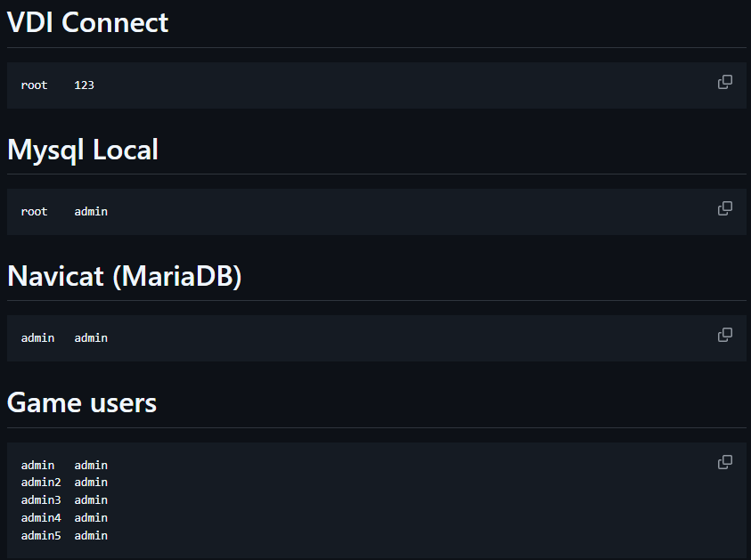Copy the Game users code block

(725, 462)
